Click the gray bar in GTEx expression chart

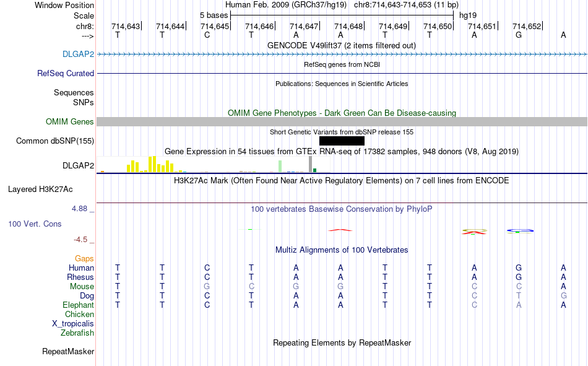click(x=310, y=164)
